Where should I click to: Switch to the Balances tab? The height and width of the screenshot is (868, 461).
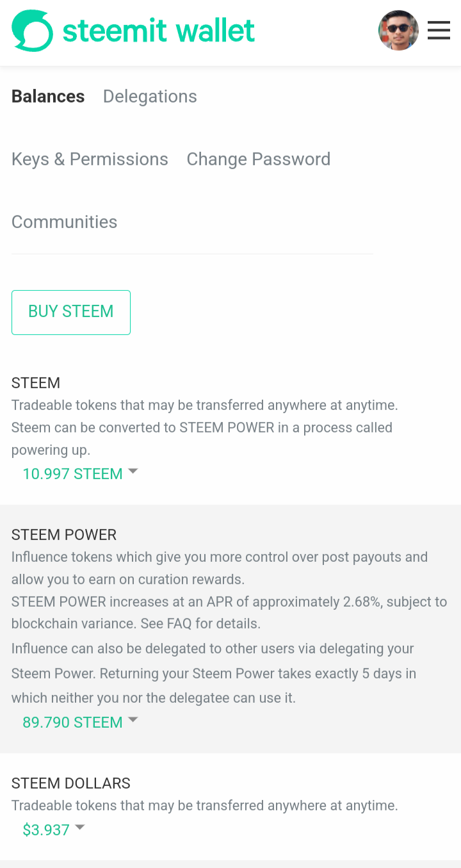point(48,97)
